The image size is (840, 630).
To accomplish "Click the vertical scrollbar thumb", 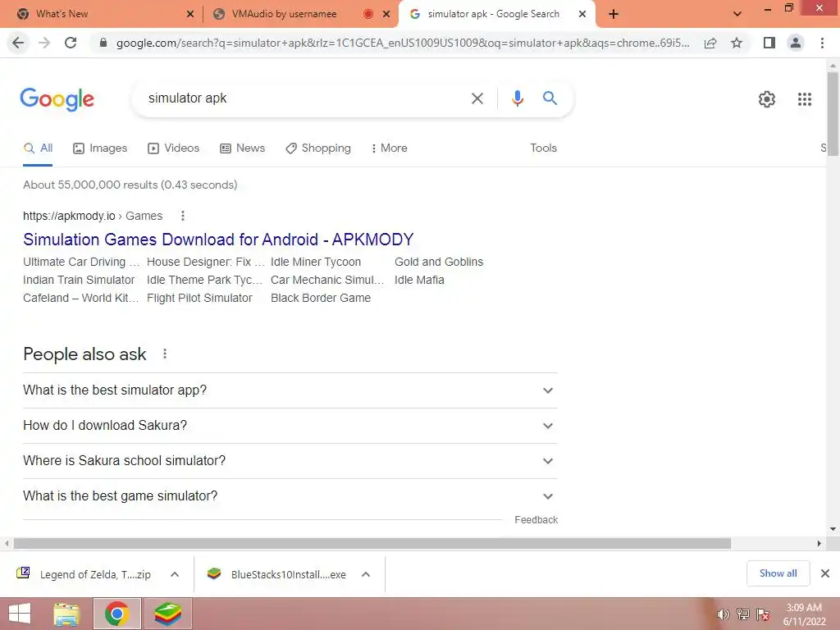I will 833,114.
